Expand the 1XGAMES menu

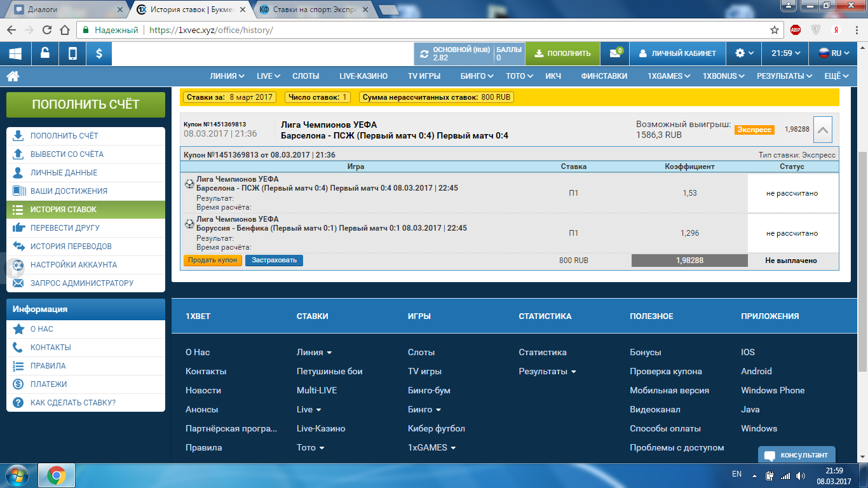670,76
